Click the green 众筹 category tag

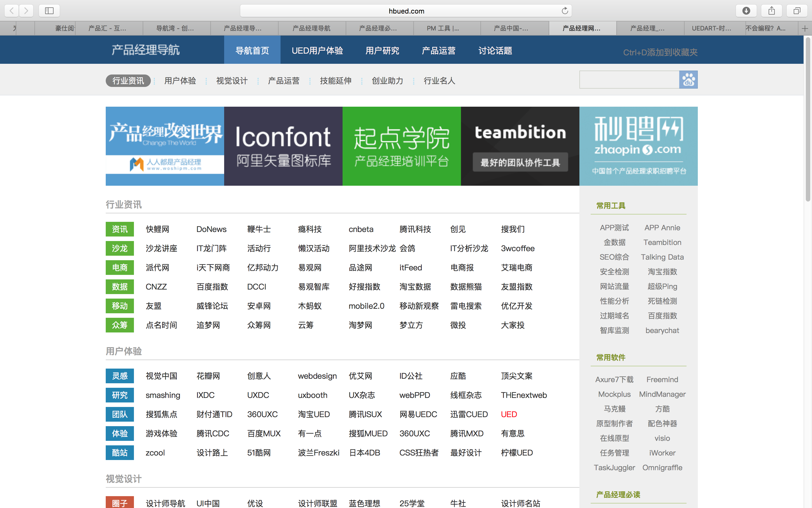(x=120, y=325)
